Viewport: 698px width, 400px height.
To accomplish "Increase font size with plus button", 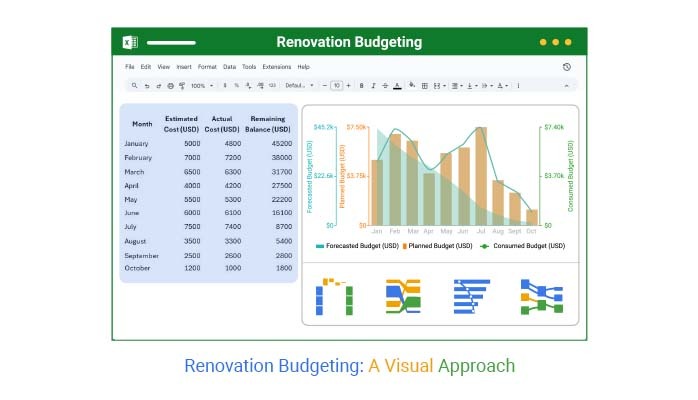I will point(348,86).
